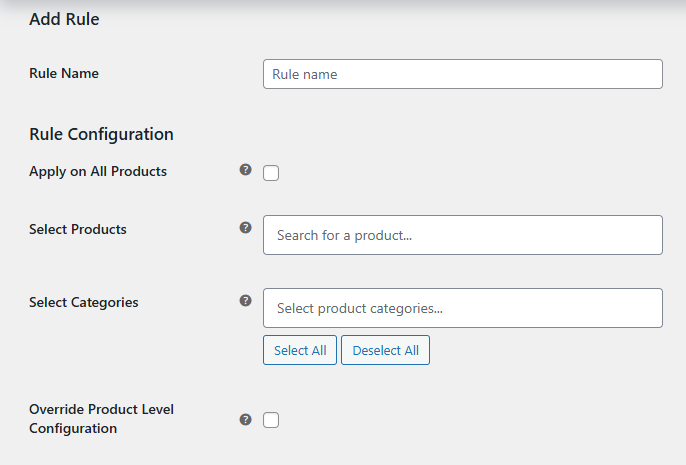This screenshot has width=686, height=465.
Task: Click the 'Select product categories...' placeholder text
Action: 360,309
